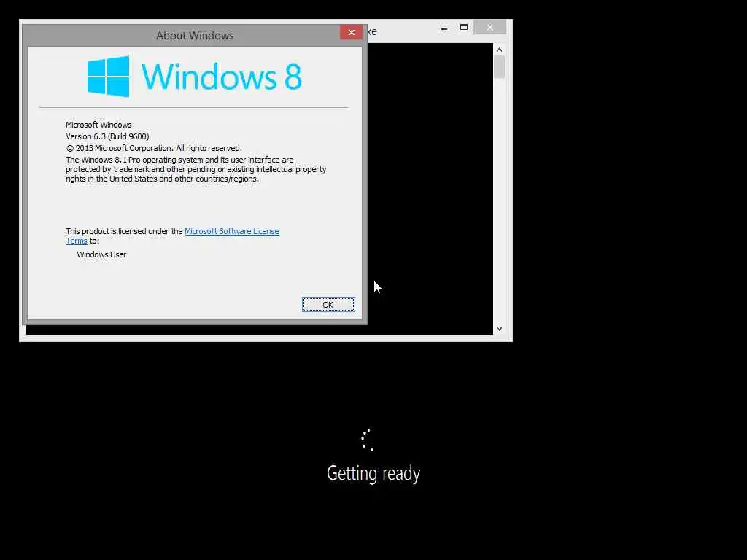Click OK in About Windows dialog
This screenshot has height=560, width=747.
[328, 304]
